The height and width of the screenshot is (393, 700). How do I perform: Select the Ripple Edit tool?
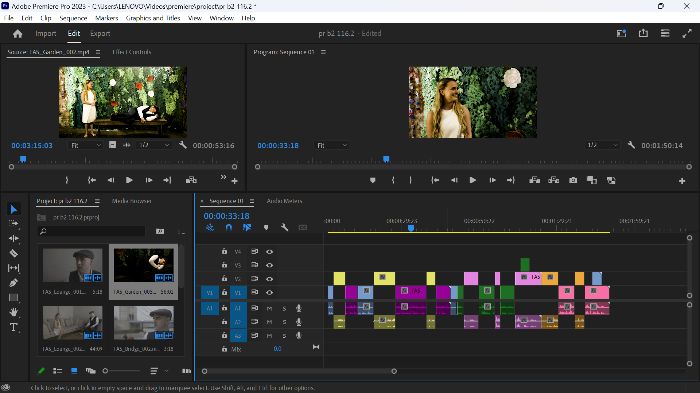point(13,238)
